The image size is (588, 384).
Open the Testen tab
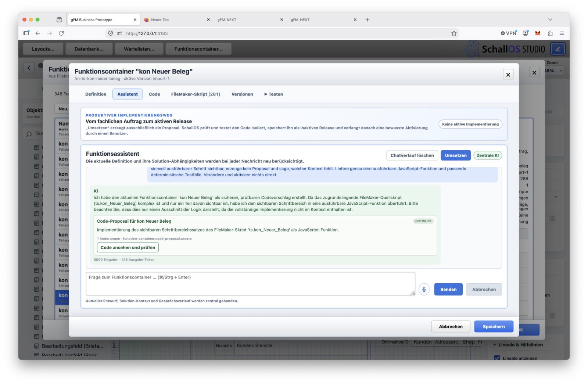coord(273,94)
